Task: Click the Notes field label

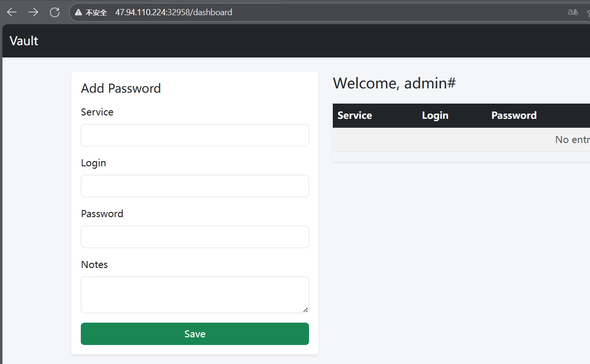Action: click(x=94, y=265)
